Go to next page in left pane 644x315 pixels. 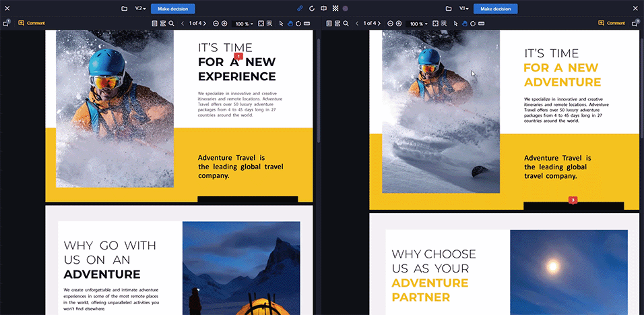(205, 24)
